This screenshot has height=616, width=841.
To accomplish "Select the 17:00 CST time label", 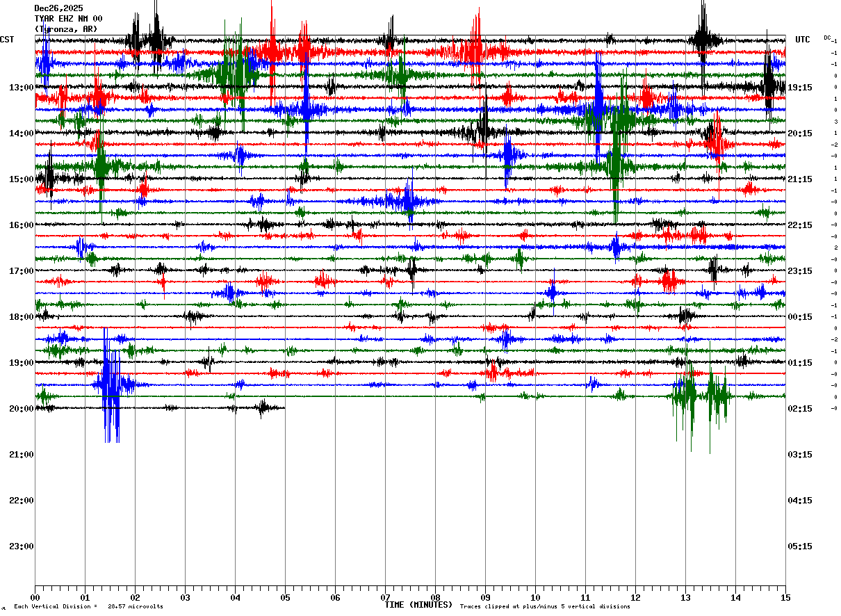I will [21, 271].
